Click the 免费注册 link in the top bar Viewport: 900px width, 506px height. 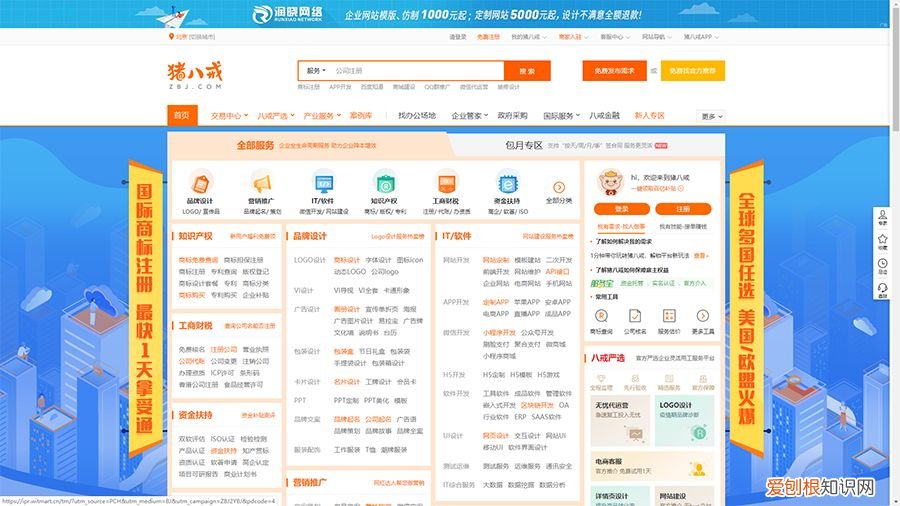click(488, 37)
